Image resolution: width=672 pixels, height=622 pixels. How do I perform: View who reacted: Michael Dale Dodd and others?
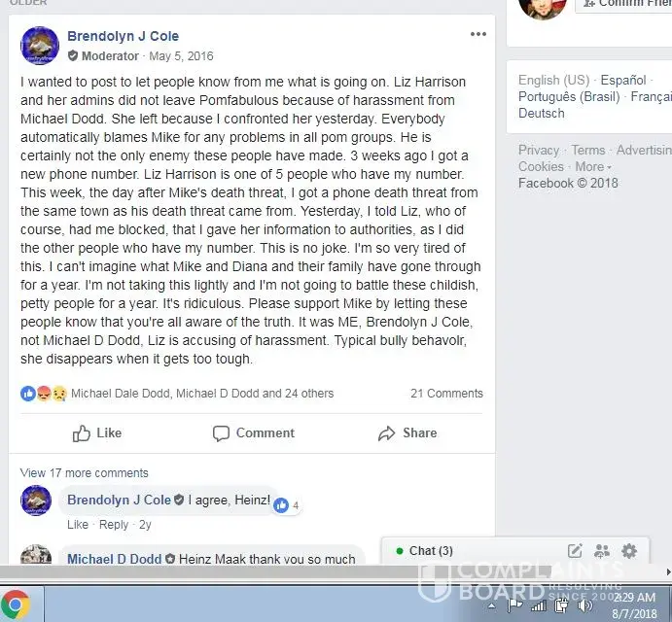(x=202, y=394)
